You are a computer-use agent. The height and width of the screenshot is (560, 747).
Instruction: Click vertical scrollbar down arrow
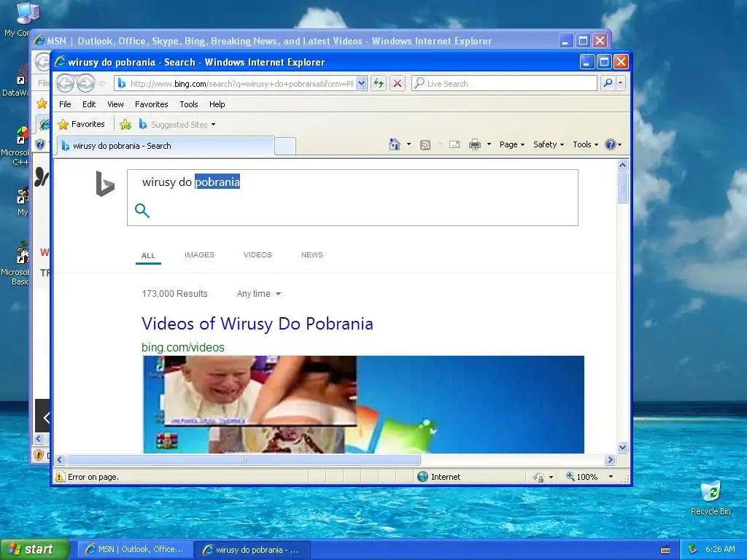click(x=622, y=447)
